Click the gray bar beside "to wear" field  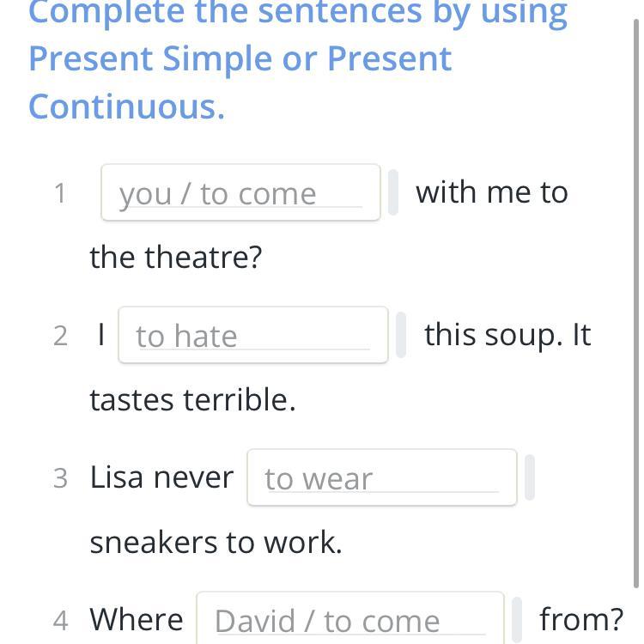pyautogui.click(x=530, y=477)
